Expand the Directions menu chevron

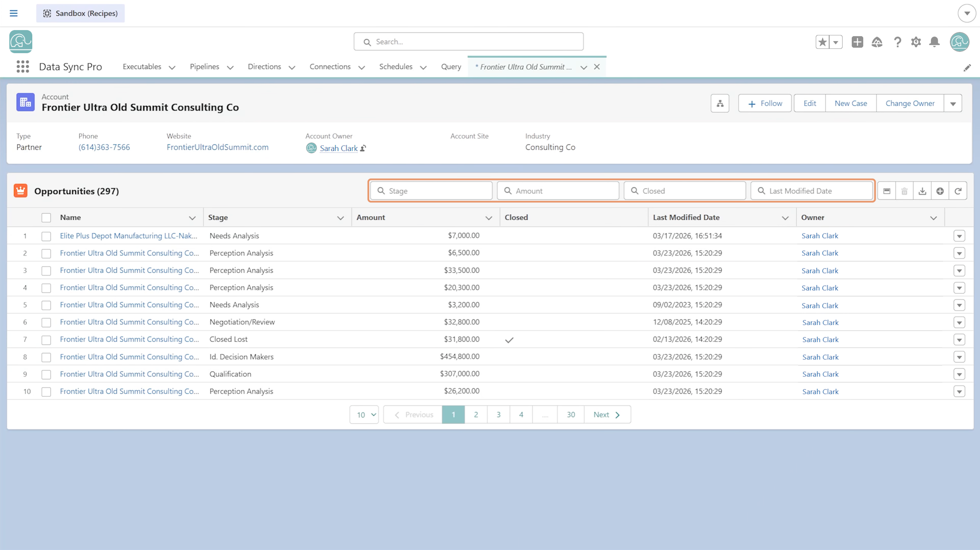click(x=292, y=67)
